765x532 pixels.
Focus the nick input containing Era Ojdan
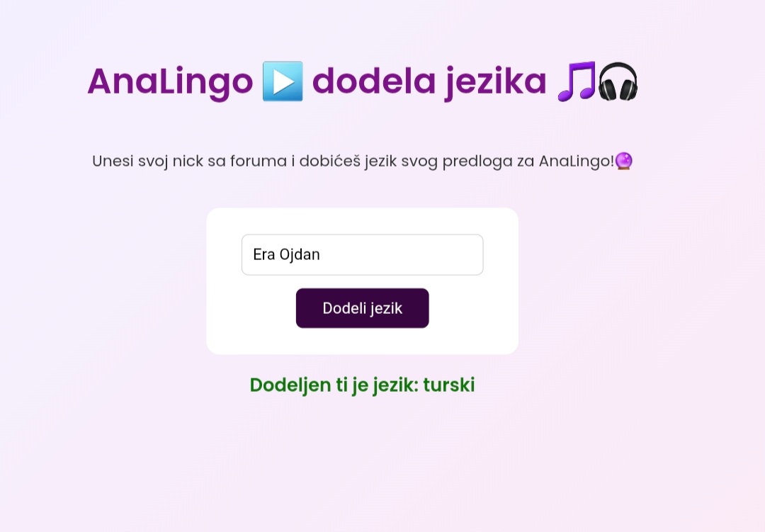tap(363, 255)
